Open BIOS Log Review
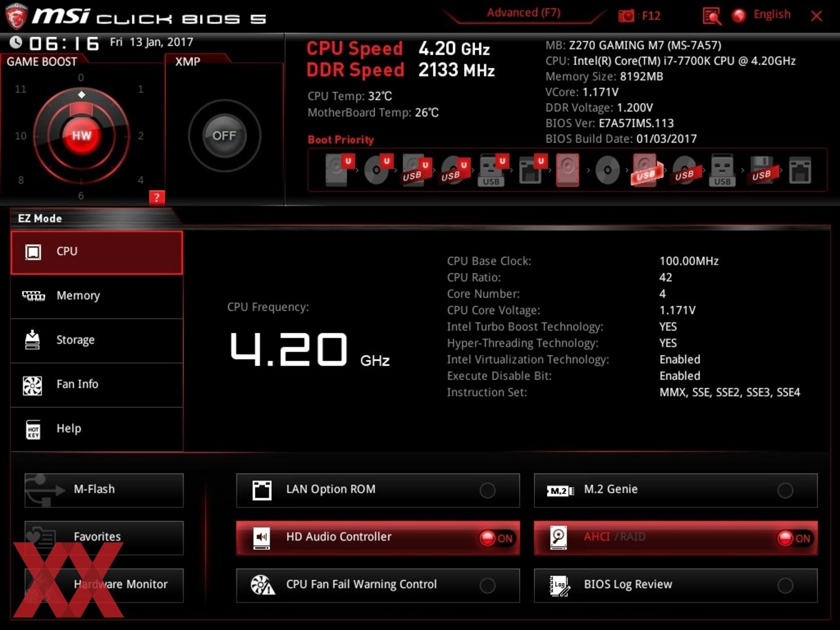Screen dimensions: 840x630 click(x=676, y=586)
